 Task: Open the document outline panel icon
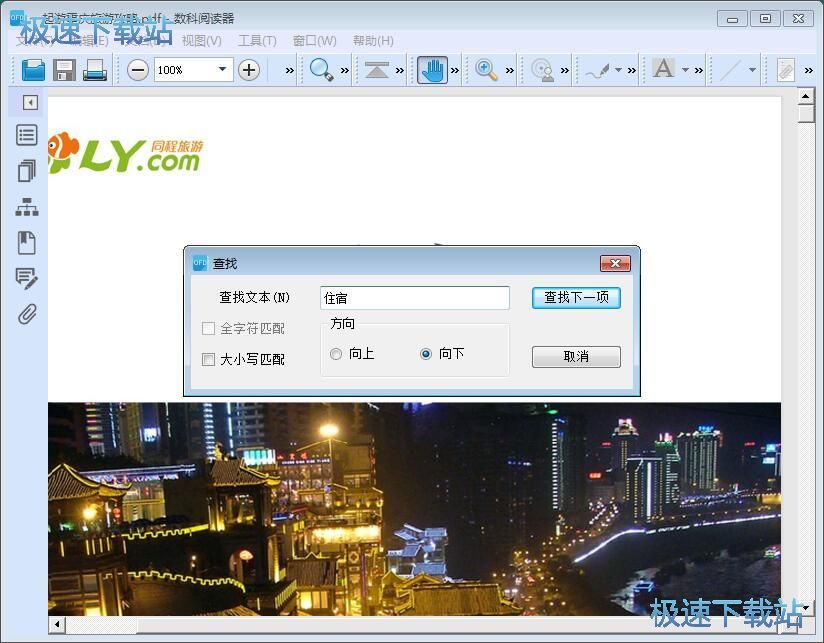point(29,135)
